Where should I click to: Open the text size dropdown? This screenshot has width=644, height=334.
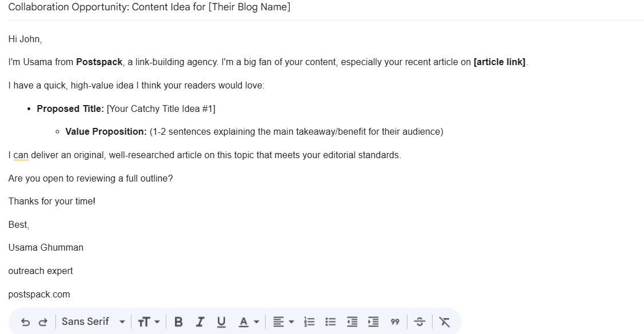[148, 322]
